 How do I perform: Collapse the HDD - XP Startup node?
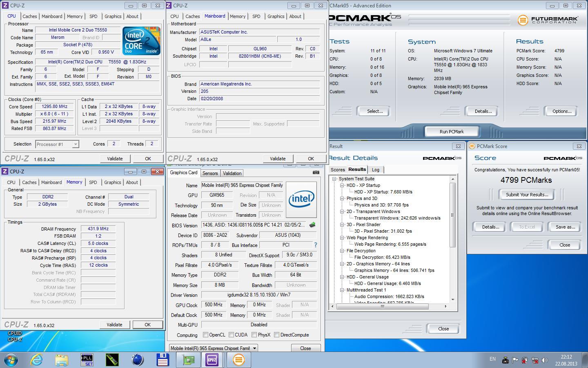click(x=342, y=185)
